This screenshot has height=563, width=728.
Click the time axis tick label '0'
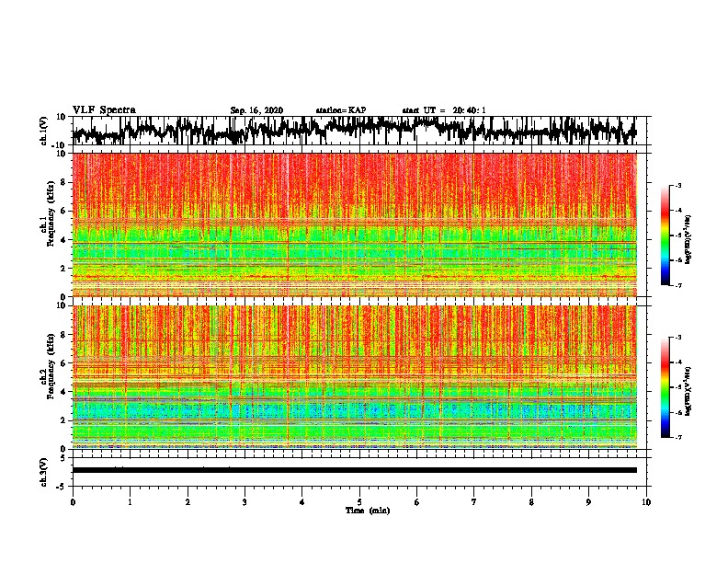73,502
